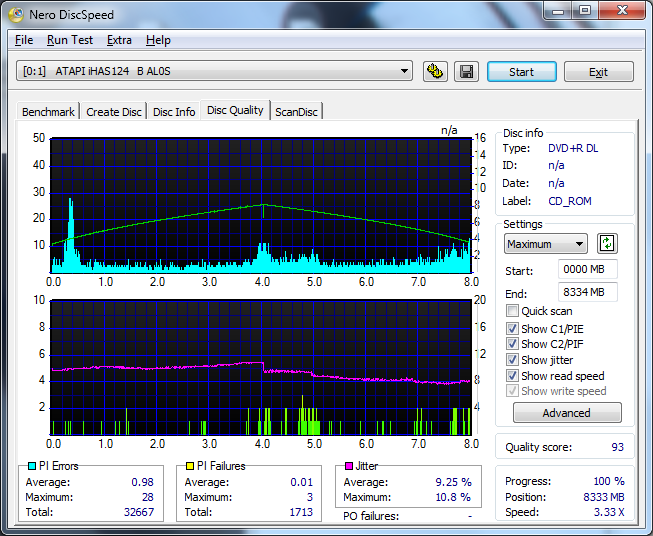The width and height of the screenshot is (653, 536).
Task: Click the End position MB field
Action: tap(588, 292)
